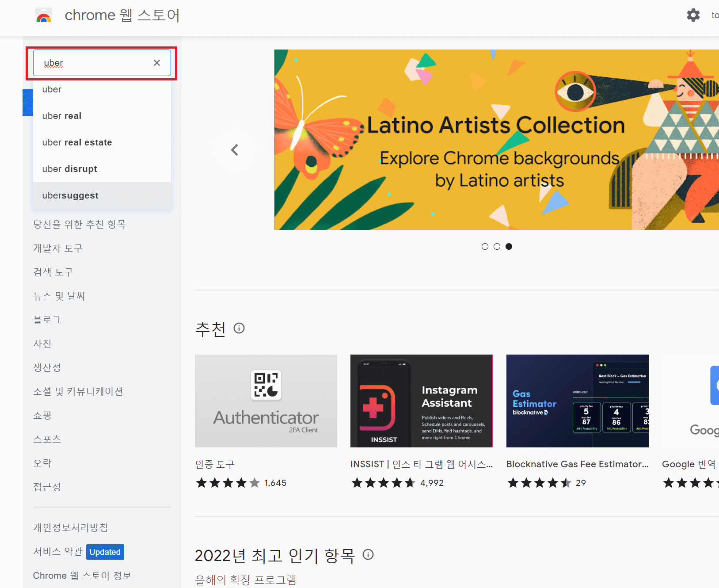Open 소셜 및 커뮤니케이션 category
719x588 pixels.
[78, 392]
